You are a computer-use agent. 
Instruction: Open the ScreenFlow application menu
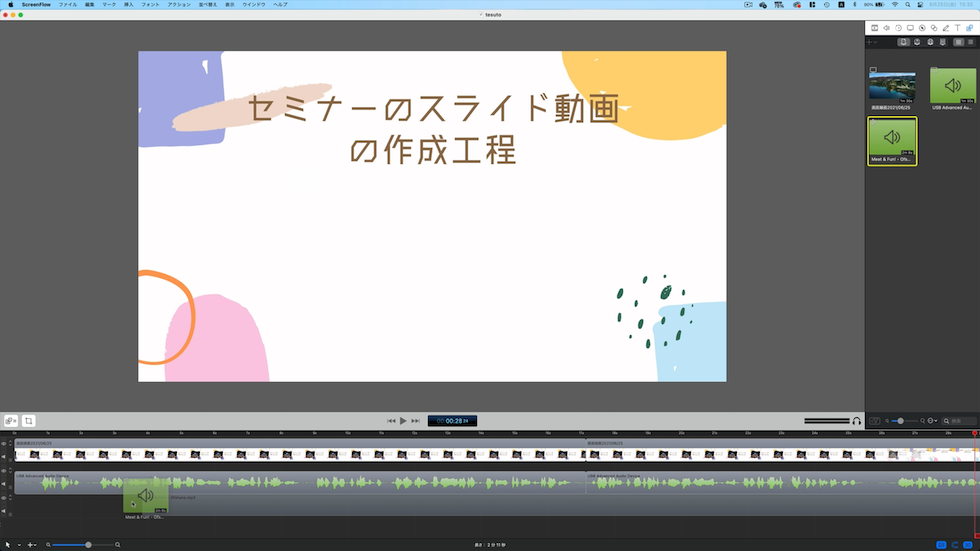coord(36,4)
